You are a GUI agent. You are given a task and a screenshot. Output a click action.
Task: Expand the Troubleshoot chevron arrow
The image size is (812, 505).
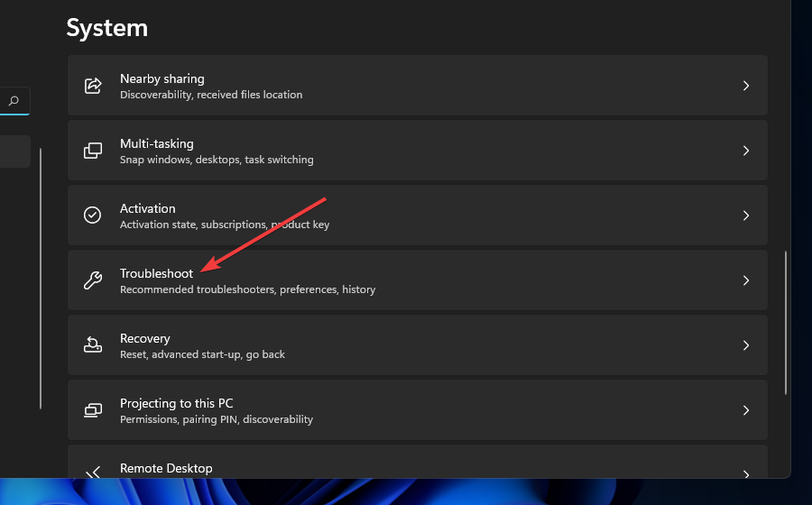745,280
